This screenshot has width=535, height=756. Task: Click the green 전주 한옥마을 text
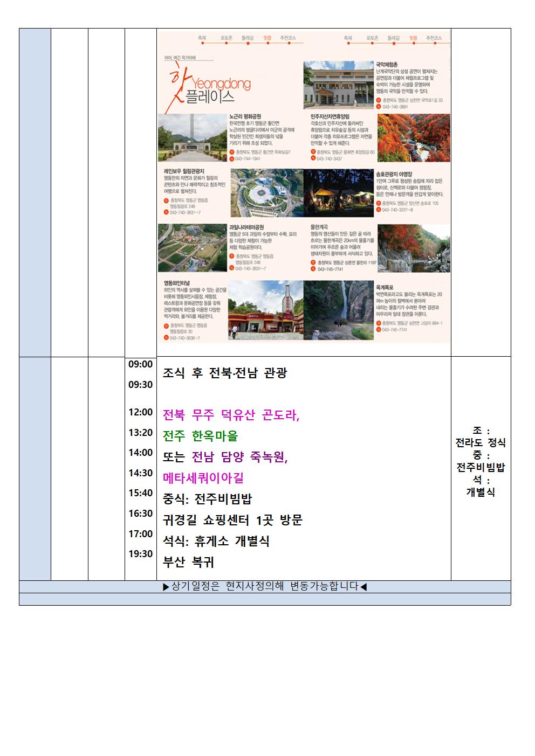[200, 436]
